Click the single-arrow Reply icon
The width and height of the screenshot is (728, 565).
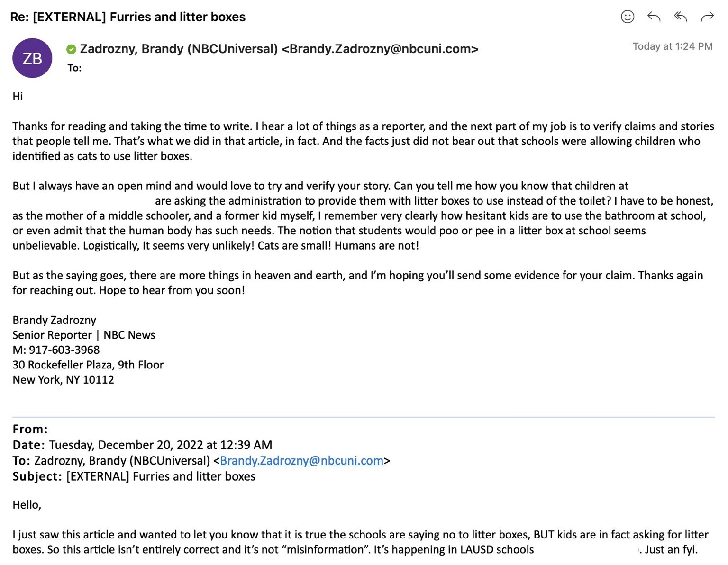(x=654, y=17)
